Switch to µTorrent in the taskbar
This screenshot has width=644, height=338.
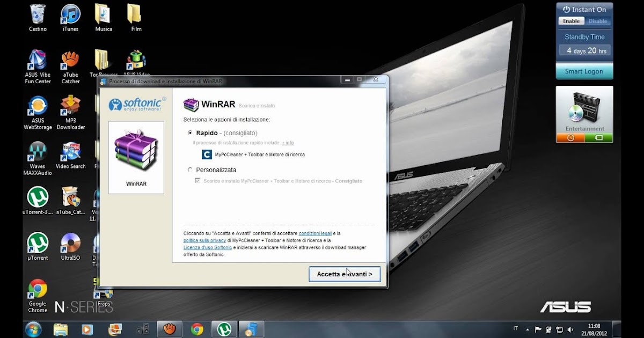click(224, 329)
